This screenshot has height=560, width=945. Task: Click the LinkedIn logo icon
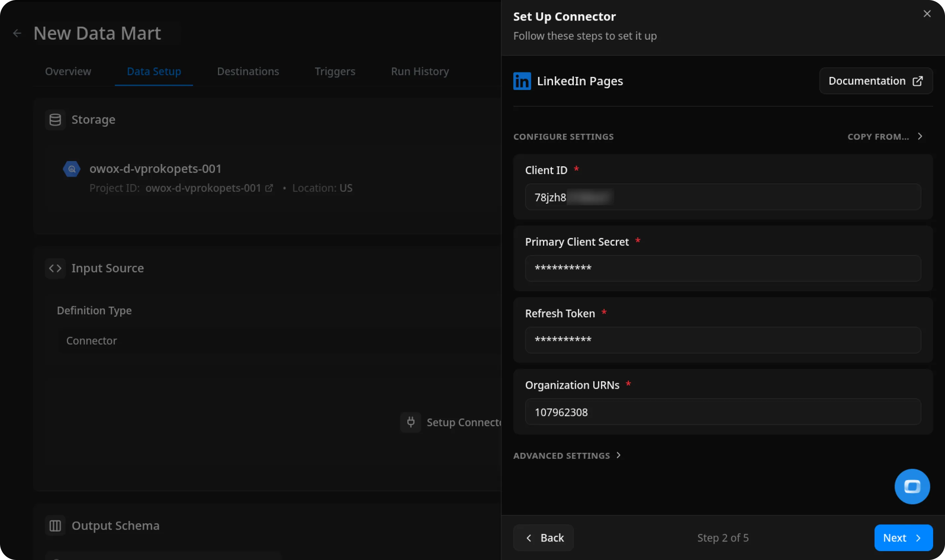[x=522, y=81]
